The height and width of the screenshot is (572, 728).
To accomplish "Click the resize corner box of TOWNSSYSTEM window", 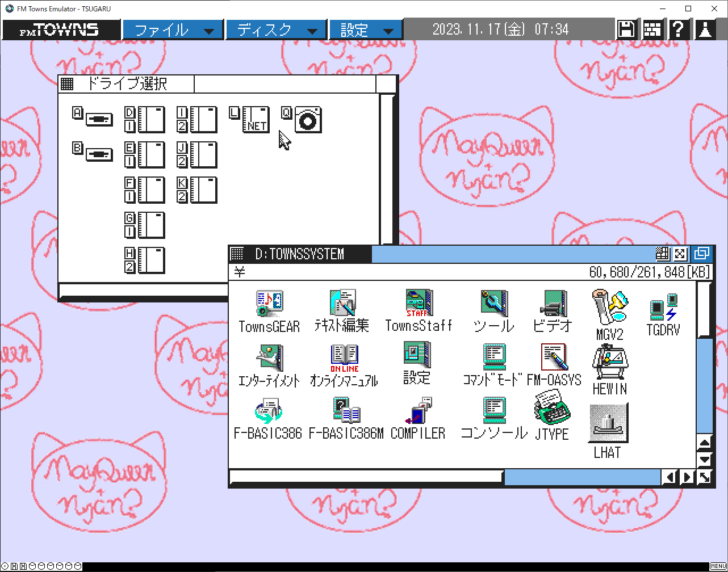I will click(x=704, y=477).
